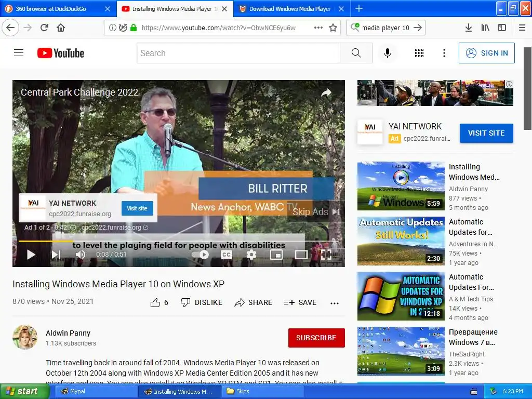Dislike the video

pos(202,303)
